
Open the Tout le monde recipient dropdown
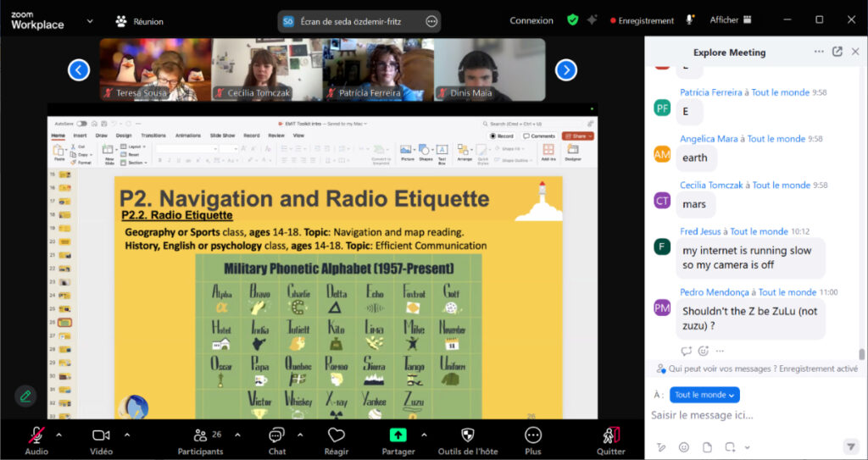point(704,395)
